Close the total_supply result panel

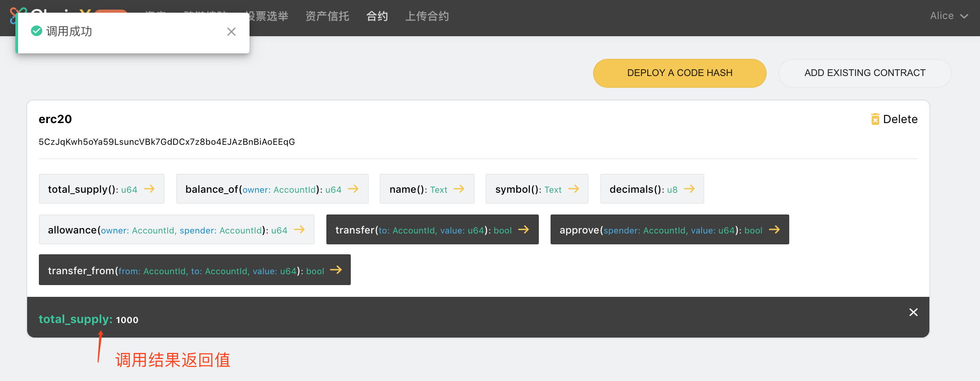(914, 312)
